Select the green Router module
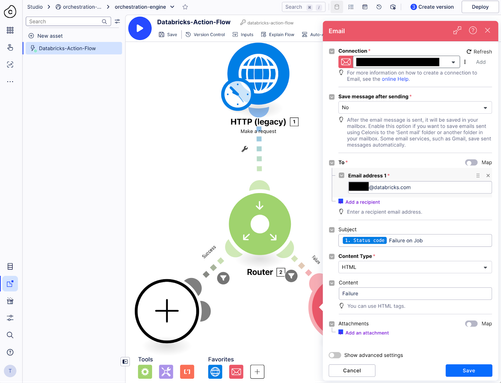Image resolution: width=501 pixels, height=383 pixels. (260, 224)
